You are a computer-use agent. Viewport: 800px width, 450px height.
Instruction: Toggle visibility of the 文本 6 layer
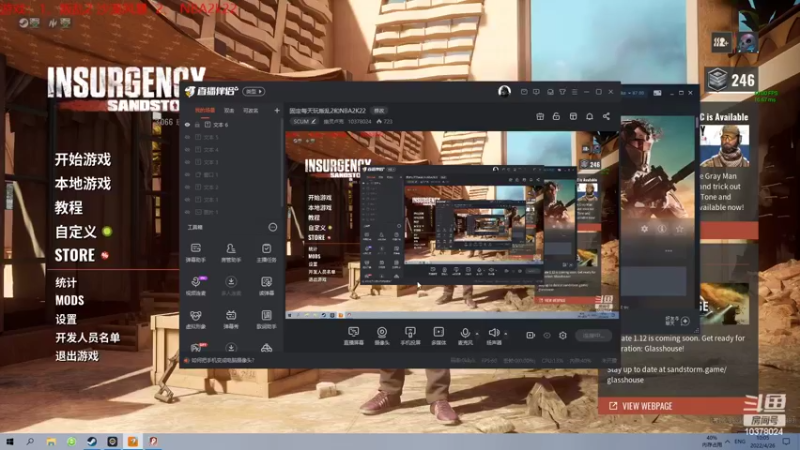[x=187, y=124]
